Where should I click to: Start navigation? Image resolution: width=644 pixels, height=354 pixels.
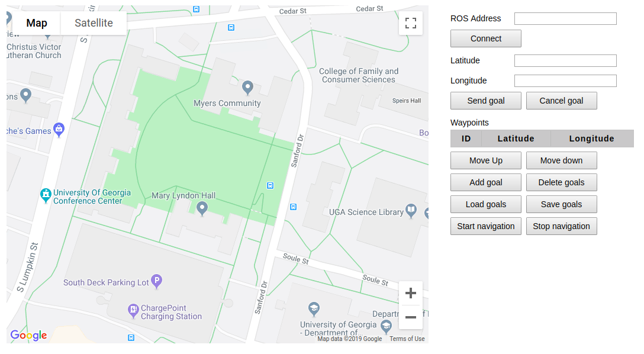(x=486, y=226)
